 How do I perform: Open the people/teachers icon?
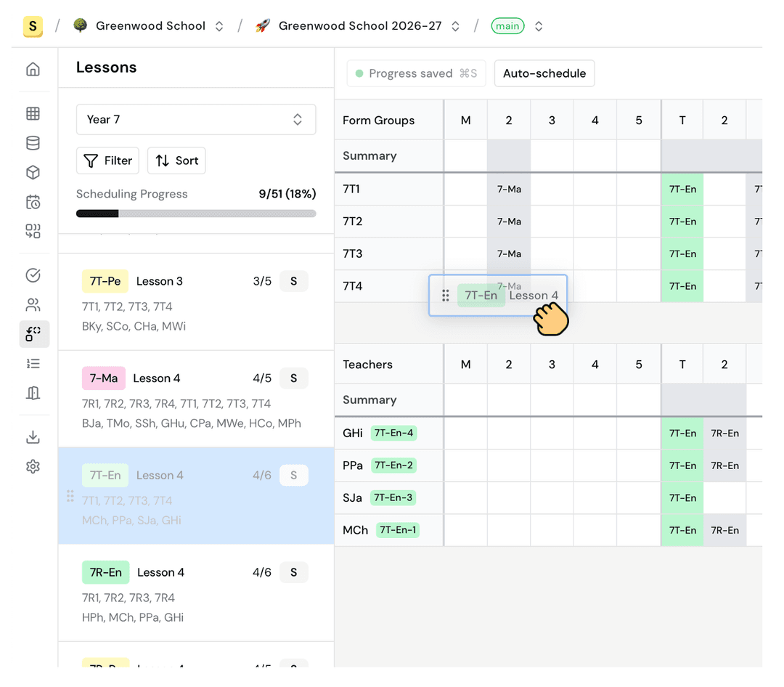(33, 305)
